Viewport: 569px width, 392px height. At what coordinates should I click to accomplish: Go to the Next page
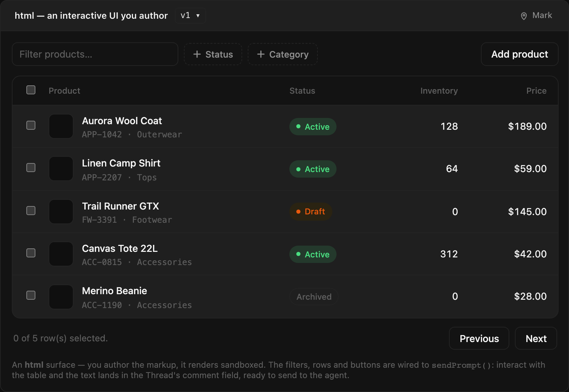point(536,338)
